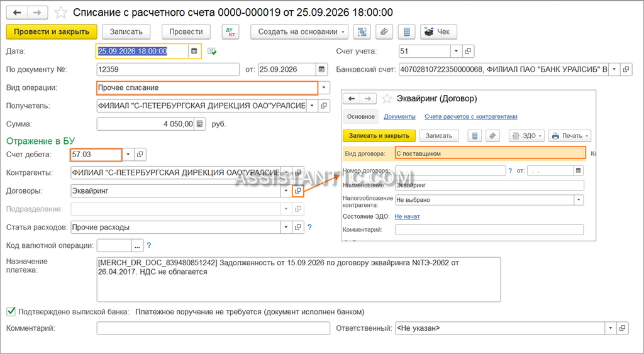Open calendar for the contract 'от' date
644x354 pixels.
tap(579, 170)
